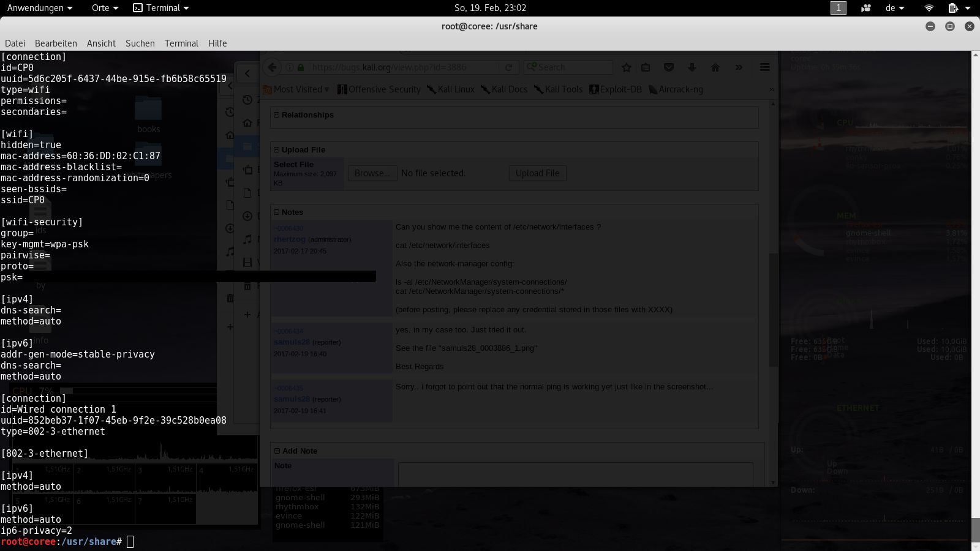This screenshot has height=551, width=980.
Task: Open the downloads arrow icon
Action: [x=692, y=67]
